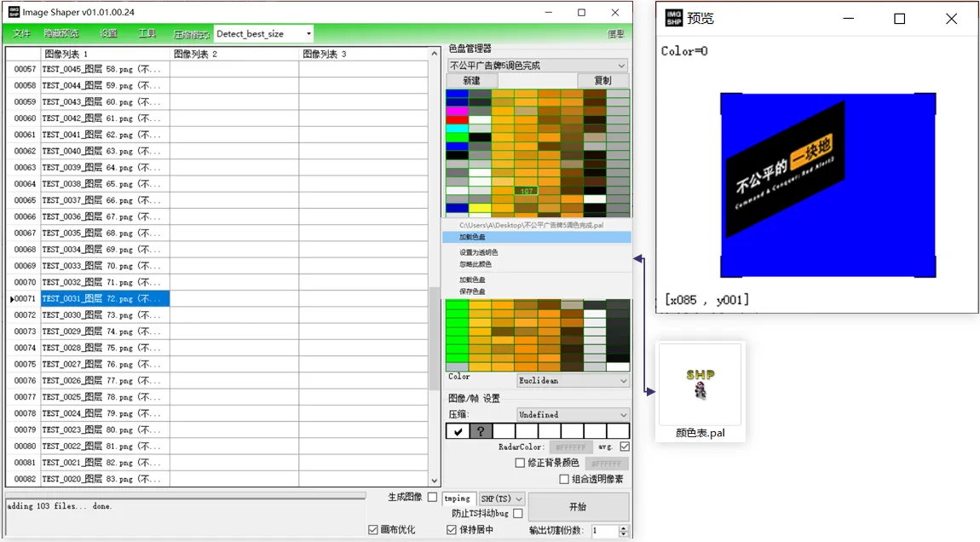
Task: Select the highlighted row TEST_0031_图层 72.png
Action: pos(105,299)
